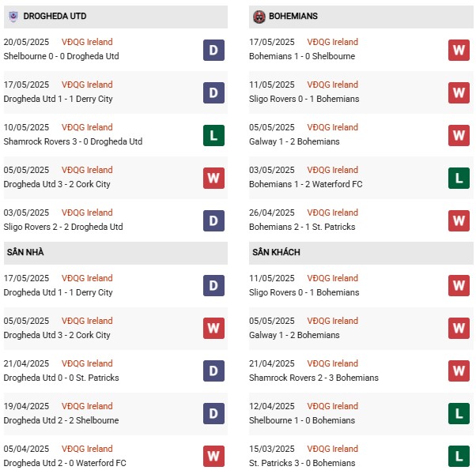This screenshot has width=476, height=474.
Task: Open VĐQG Ireland link dated 26/04/2025
Action: pos(334,213)
